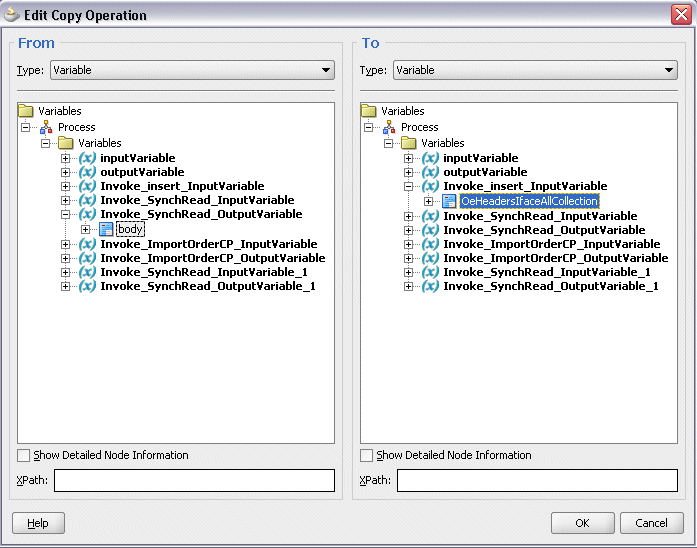Click the nested Variables folder icon in From tree
697x548 pixels.
click(66, 143)
